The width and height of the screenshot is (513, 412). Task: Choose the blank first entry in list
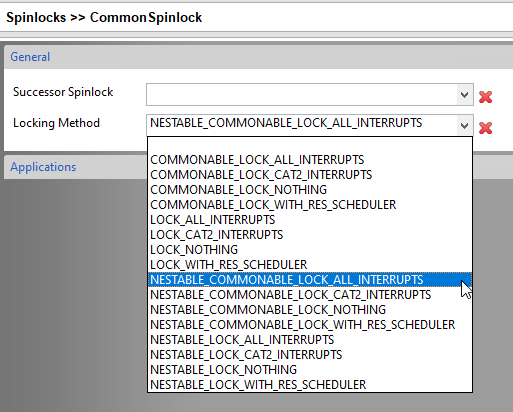pos(310,145)
